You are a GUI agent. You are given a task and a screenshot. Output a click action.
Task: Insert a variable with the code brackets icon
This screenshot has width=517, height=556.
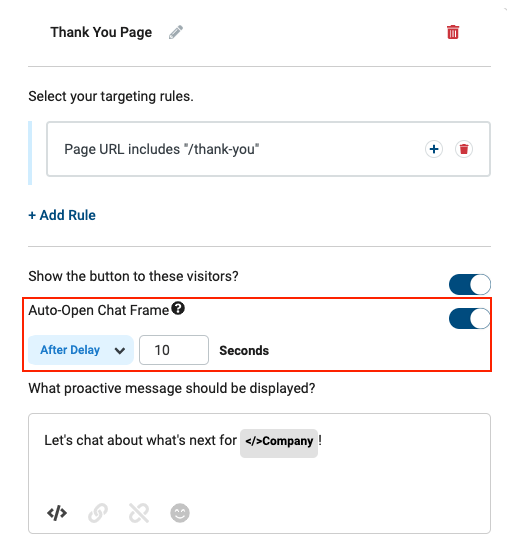(57, 513)
